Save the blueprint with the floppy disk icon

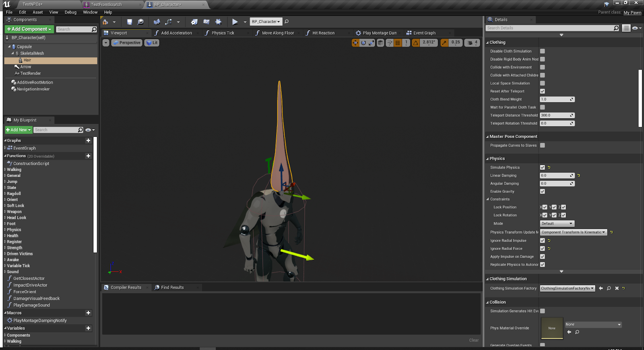point(129,22)
